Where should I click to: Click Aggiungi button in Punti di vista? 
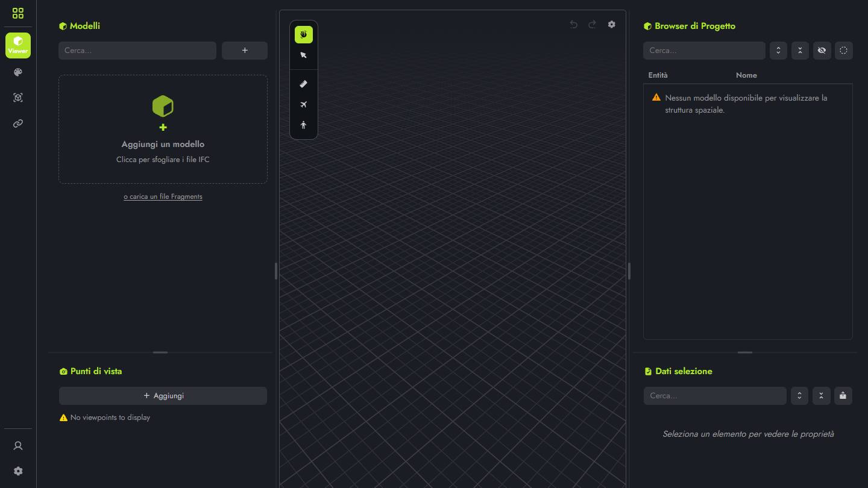[x=163, y=396]
